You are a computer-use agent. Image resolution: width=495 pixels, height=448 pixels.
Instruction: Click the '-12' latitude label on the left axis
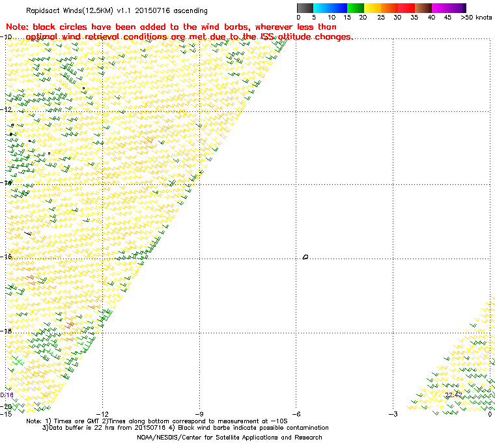7,109
